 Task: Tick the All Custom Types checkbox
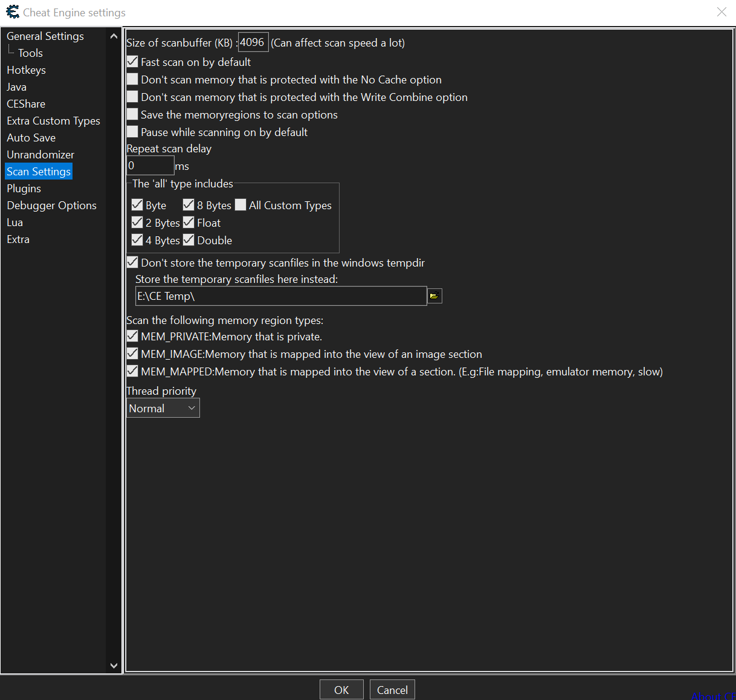pyautogui.click(x=241, y=205)
